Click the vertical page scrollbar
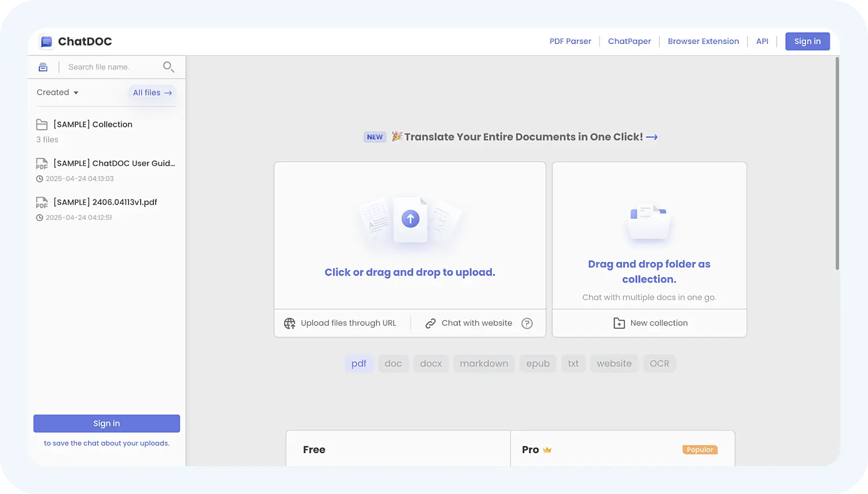 point(837,163)
